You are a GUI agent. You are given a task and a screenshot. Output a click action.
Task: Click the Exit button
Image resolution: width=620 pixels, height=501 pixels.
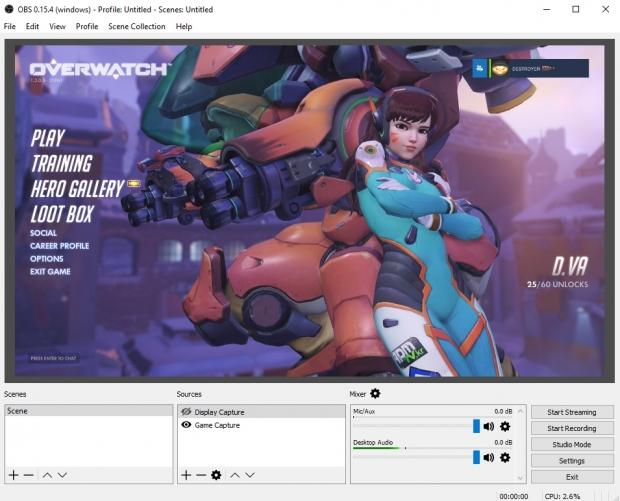(x=572, y=477)
